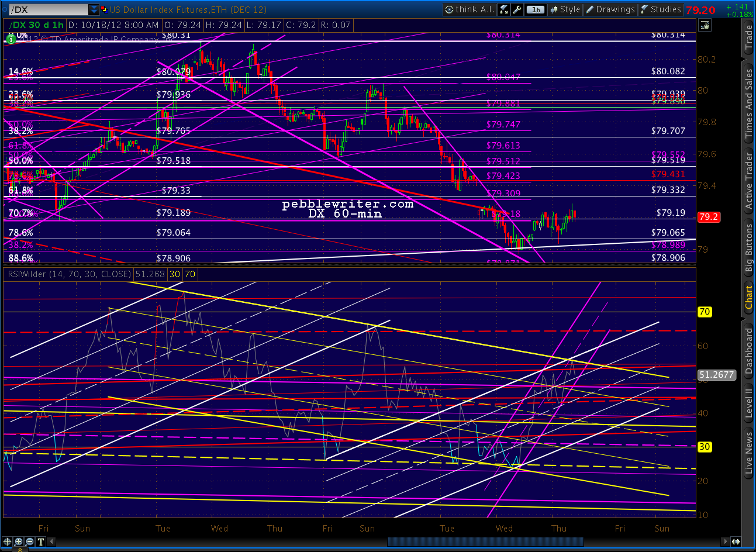Open the study alerts funnel icon
Screen dimensions: 756x552
click(x=504, y=9)
